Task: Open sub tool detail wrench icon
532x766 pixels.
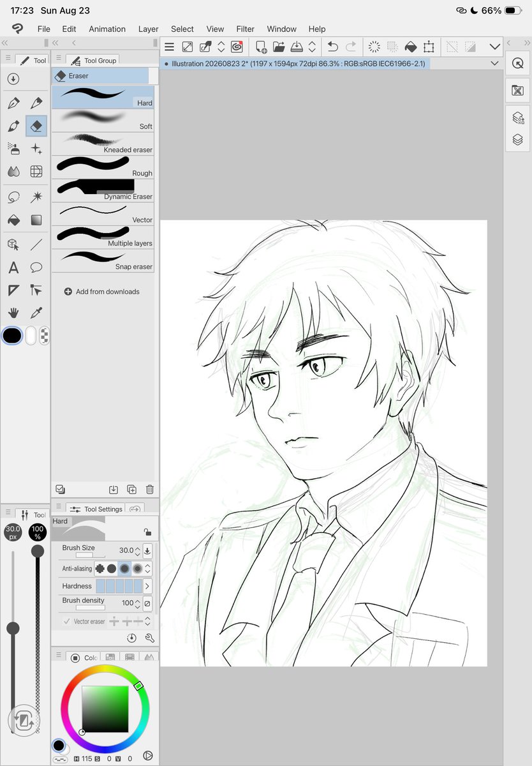Action: [x=150, y=638]
